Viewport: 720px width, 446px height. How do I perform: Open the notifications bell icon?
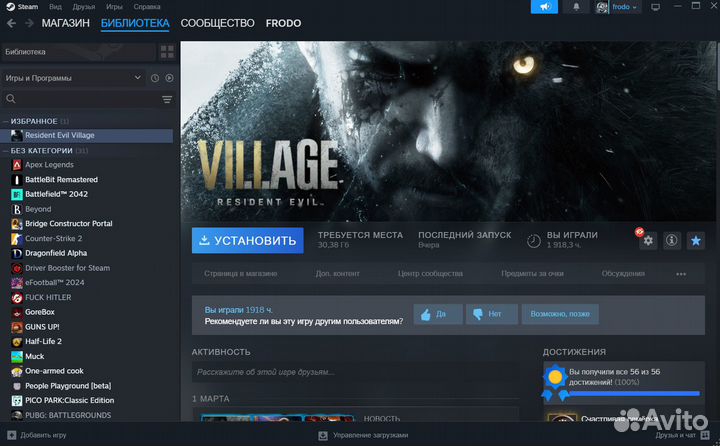tap(576, 7)
